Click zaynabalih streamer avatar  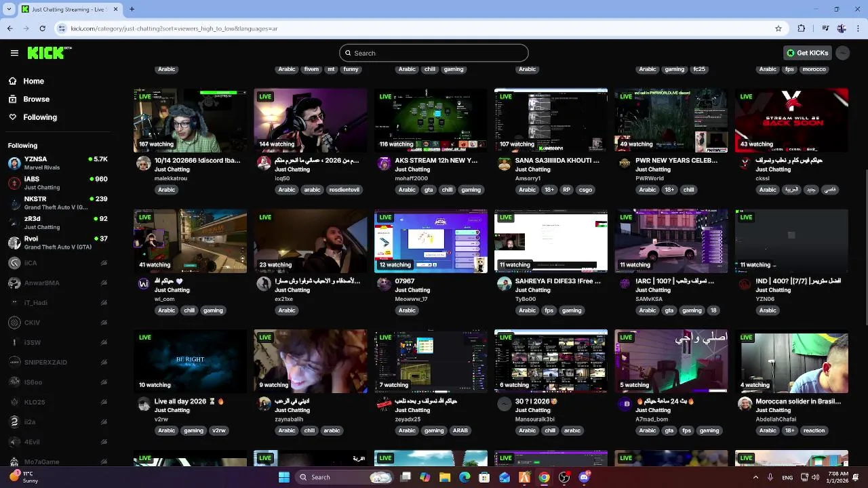tap(264, 403)
